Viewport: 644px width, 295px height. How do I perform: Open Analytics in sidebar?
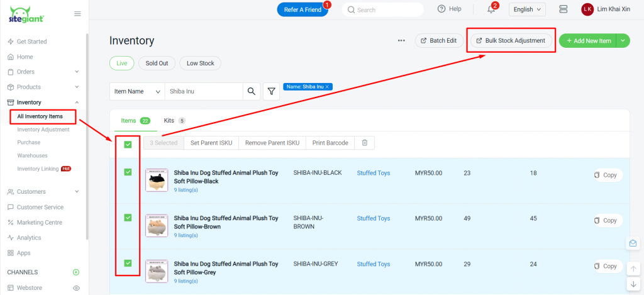[25, 238]
